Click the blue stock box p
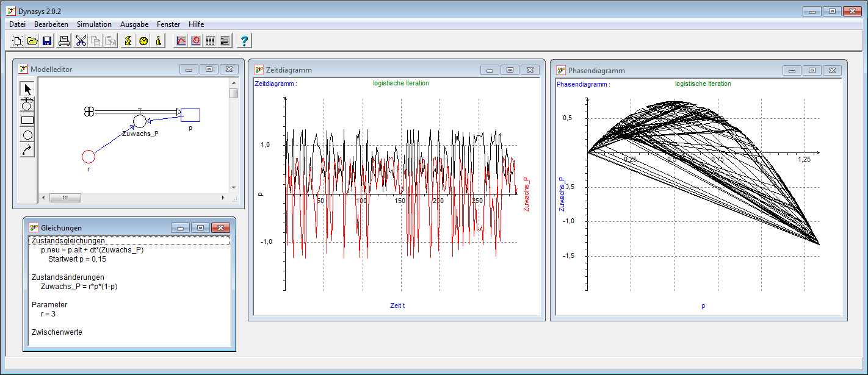 (x=190, y=115)
